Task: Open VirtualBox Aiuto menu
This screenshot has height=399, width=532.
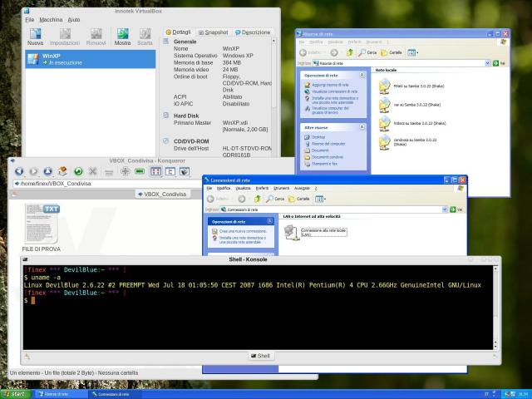Action: [x=74, y=20]
